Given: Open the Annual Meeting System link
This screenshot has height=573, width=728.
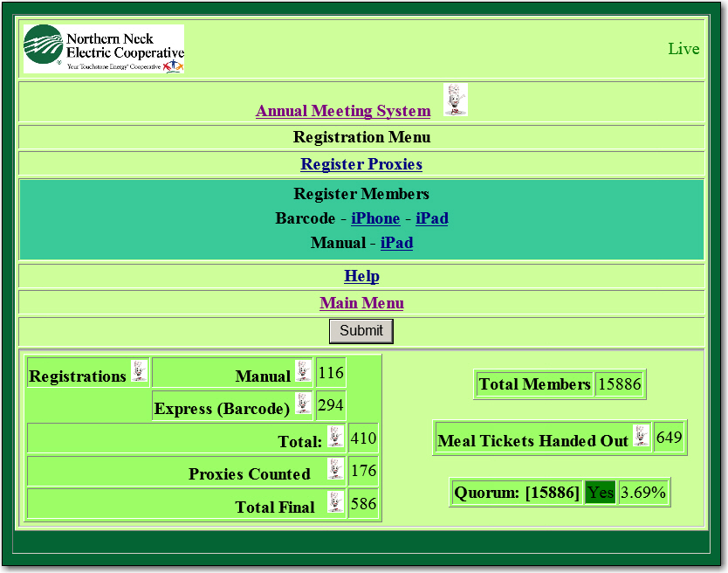Looking at the screenshot, I should pyautogui.click(x=343, y=111).
